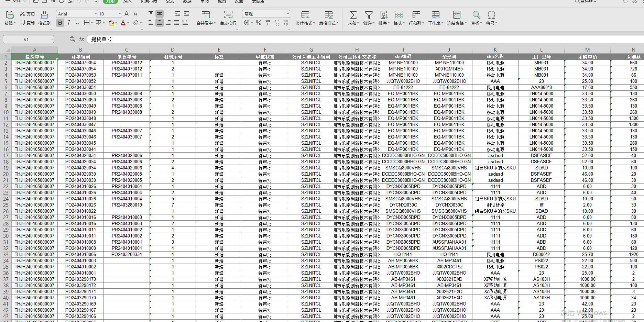Screen dimensions: 644x322
Task: Insert a symbol with the Omega (符号) icon
Action: coord(491,15)
